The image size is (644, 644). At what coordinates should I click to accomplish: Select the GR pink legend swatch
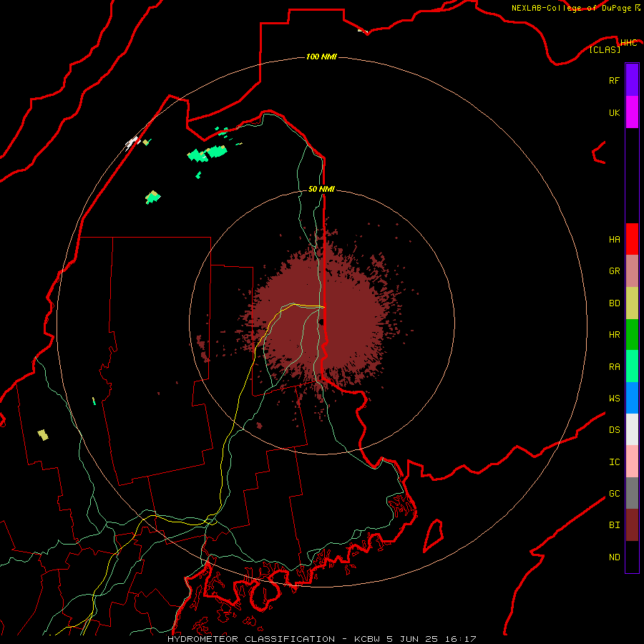coord(632,271)
